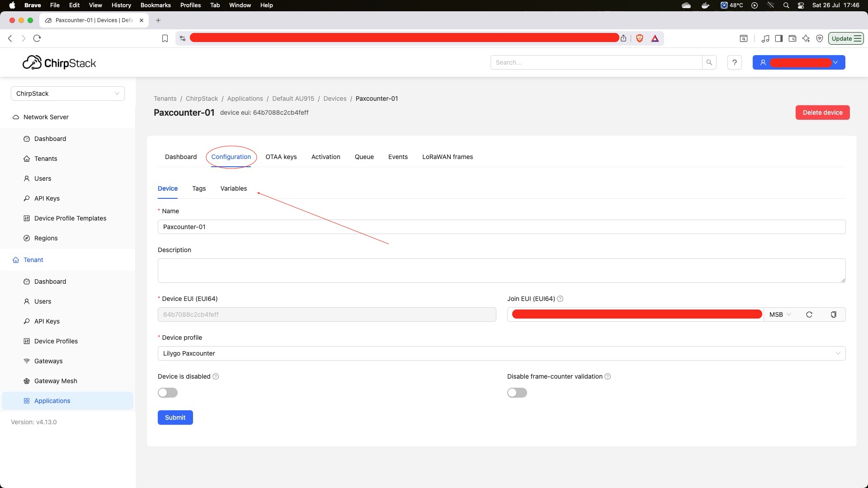Bookmark this page icon
The height and width of the screenshot is (488, 868).
tap(165, 38)
